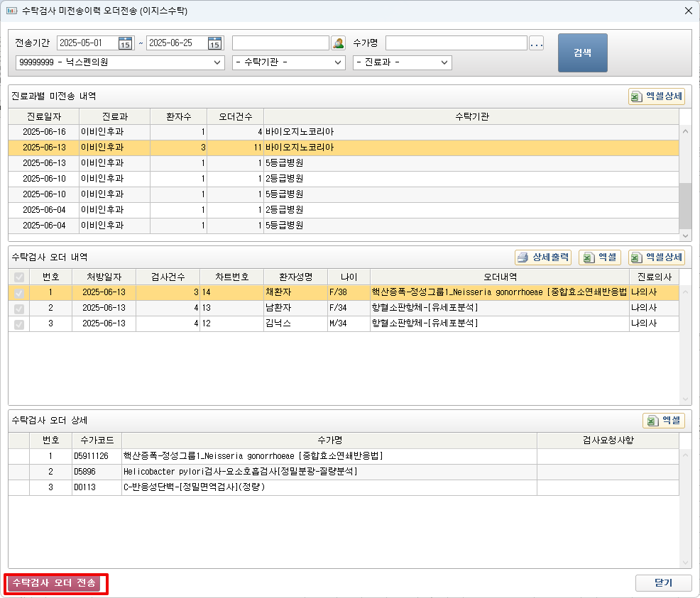Toggle checkbox for patient 김닉스 row
This screenshot has width=700, height=598.
click(18, 323)
